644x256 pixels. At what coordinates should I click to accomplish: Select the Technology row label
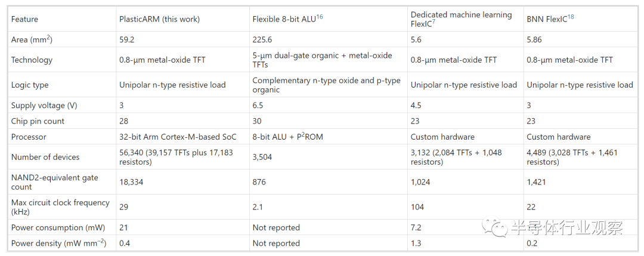click(32, 60)
